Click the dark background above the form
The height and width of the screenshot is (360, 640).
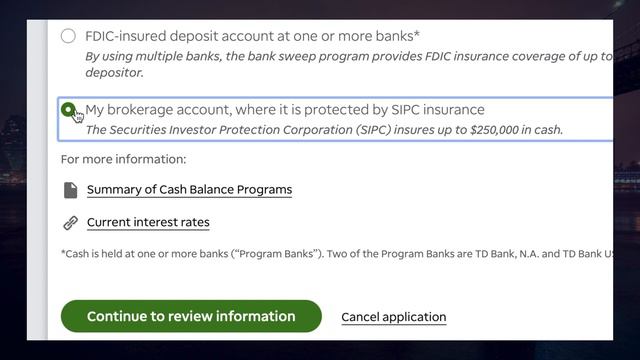[x=320, y=9]
